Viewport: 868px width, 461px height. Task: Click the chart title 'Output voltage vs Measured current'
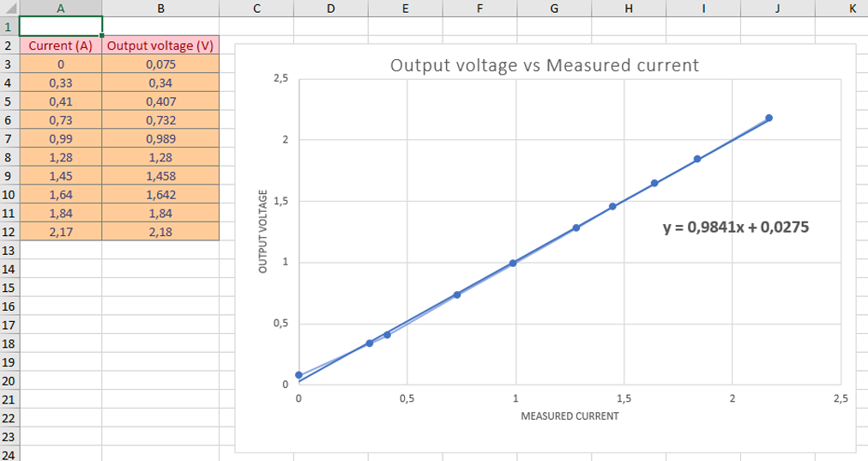(x=545, y=65)
